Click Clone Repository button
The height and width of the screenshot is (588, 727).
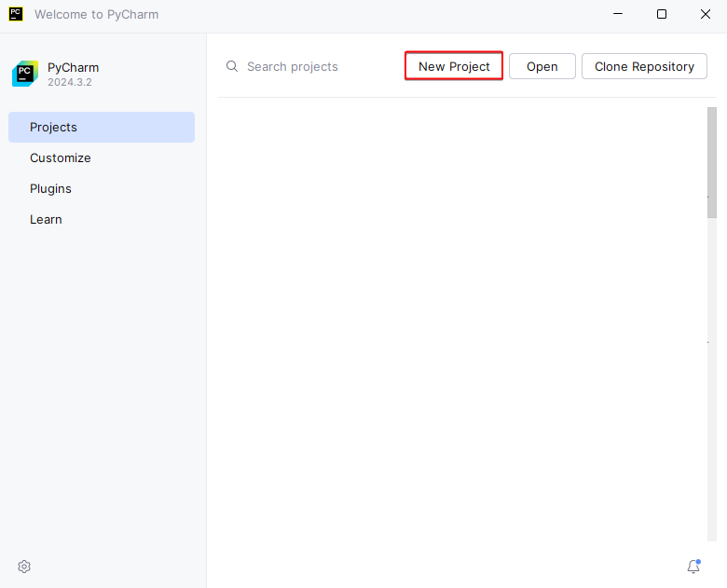coord(644,66)
